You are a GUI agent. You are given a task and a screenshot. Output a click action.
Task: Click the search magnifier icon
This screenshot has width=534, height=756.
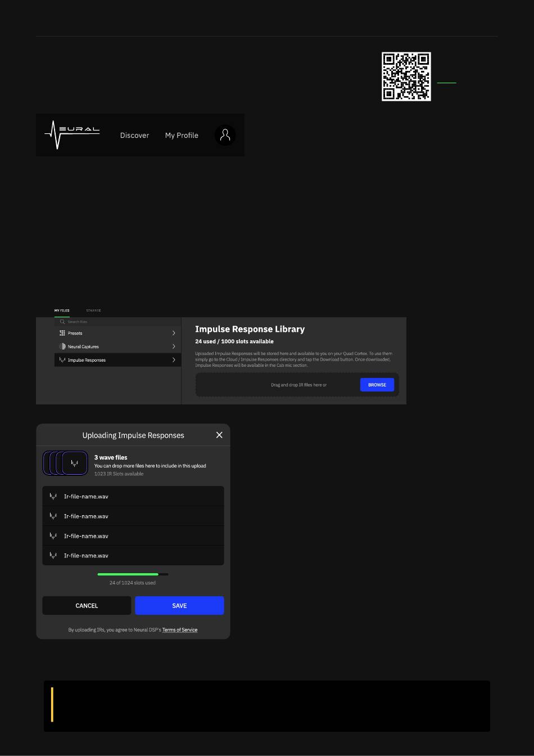pos(62,322)
